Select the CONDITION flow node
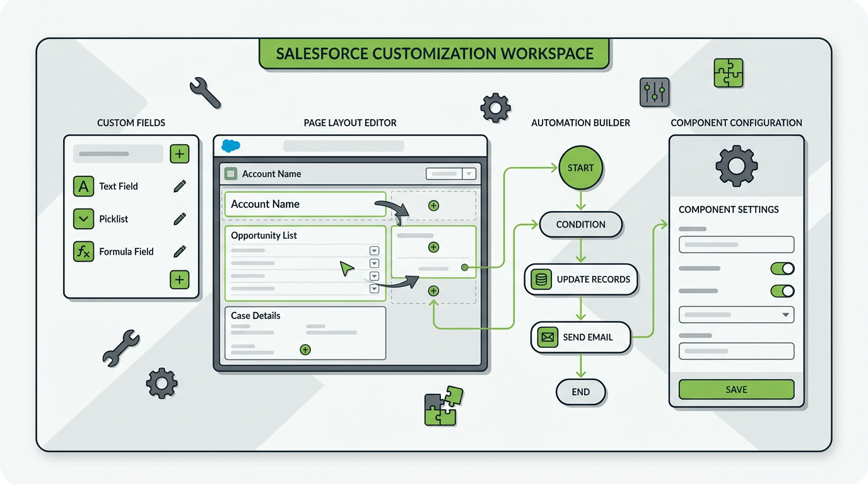Viewport: 868px width, 484px height. [580, 224]
